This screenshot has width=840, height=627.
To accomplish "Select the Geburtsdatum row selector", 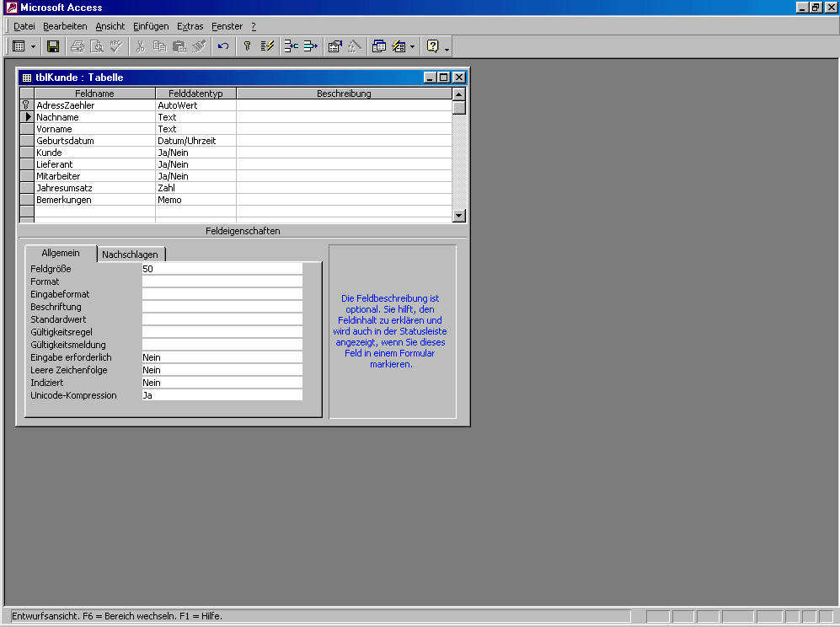I will (x=27, y=141).
